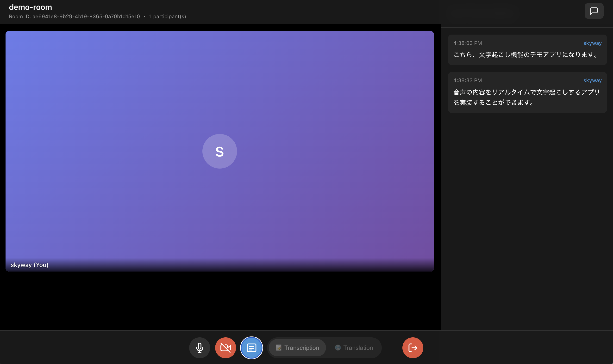Click skyway speaker name in first message
613x364 pixels.
coord(592,43)
